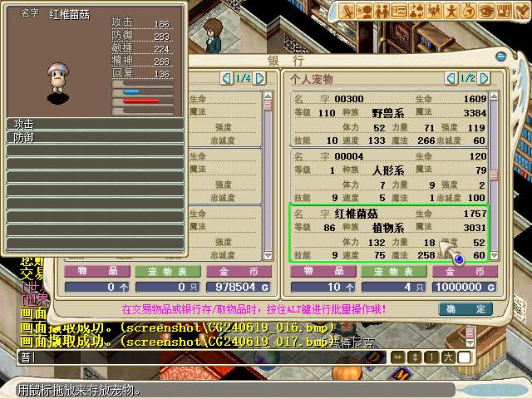Select the 防御 skill row in pet panel

pyautogui.click(x=96, y=138)
